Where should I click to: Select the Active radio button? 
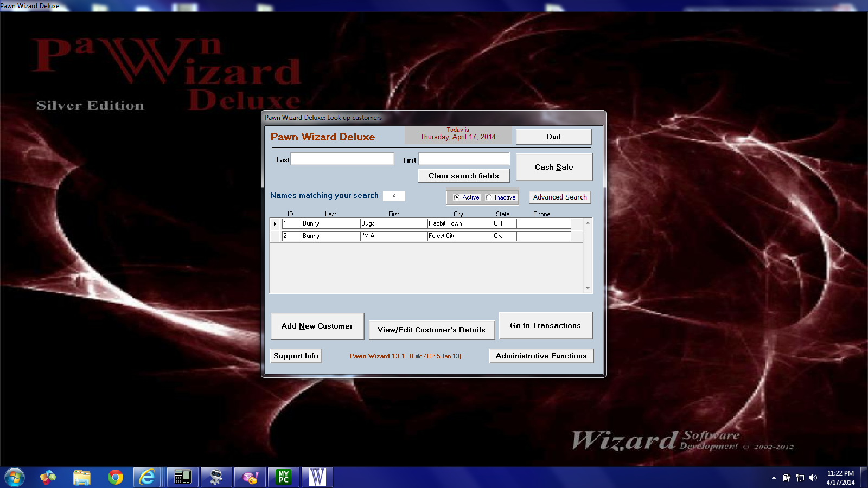coord(457,197)
